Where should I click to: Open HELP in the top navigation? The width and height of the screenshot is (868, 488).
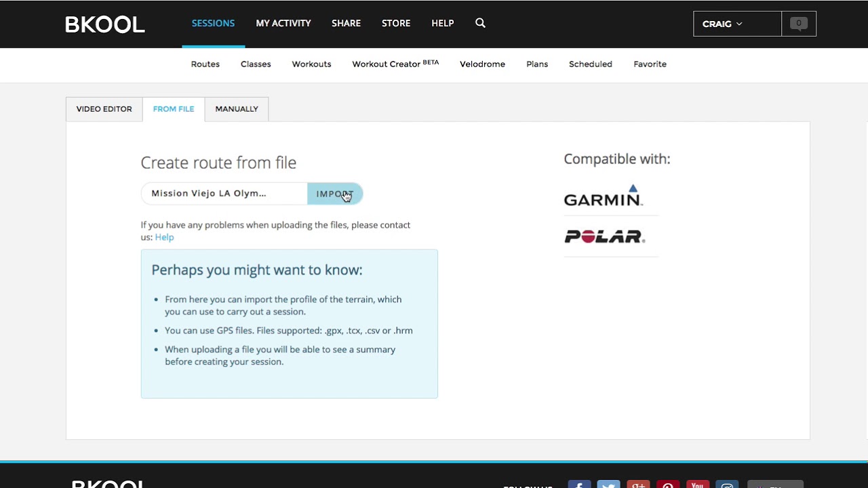click(x=443, y=23)
